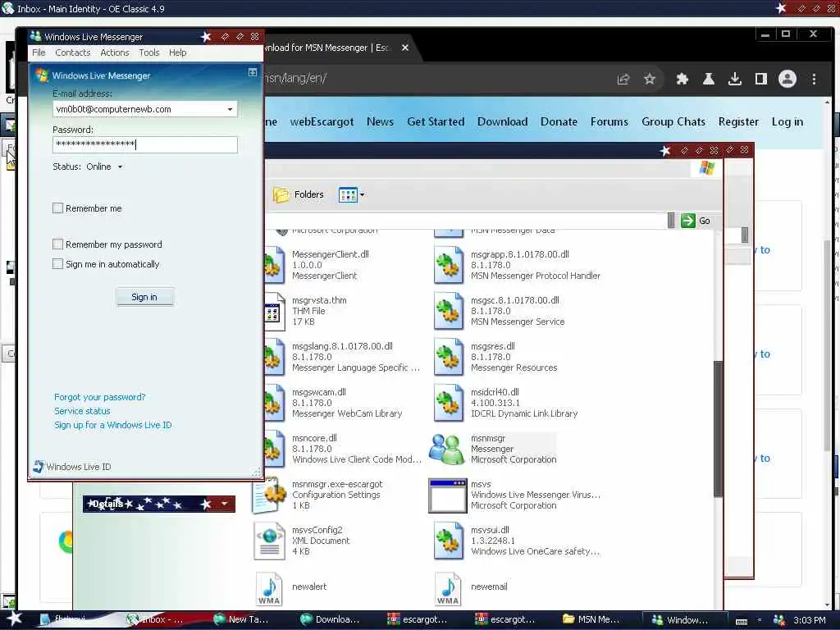Enable Remember my password checkbox
This screenshot has height=630, width=840.
coord(58,244)
